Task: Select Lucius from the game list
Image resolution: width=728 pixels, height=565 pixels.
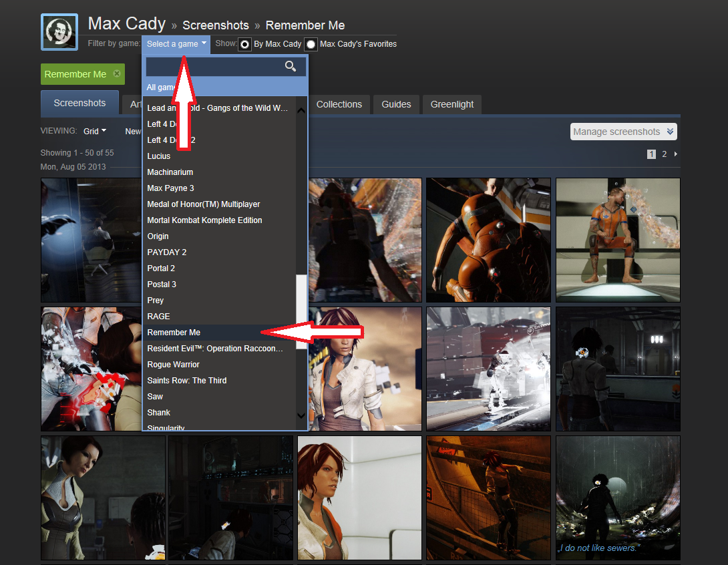Action: pyautogui.click(x=219, y=156)
